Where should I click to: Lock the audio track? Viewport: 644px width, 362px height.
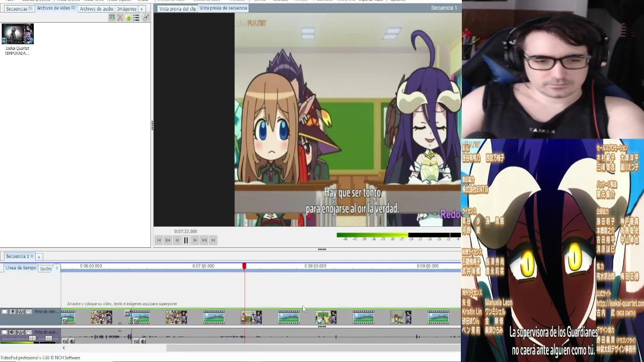(29, 332)
